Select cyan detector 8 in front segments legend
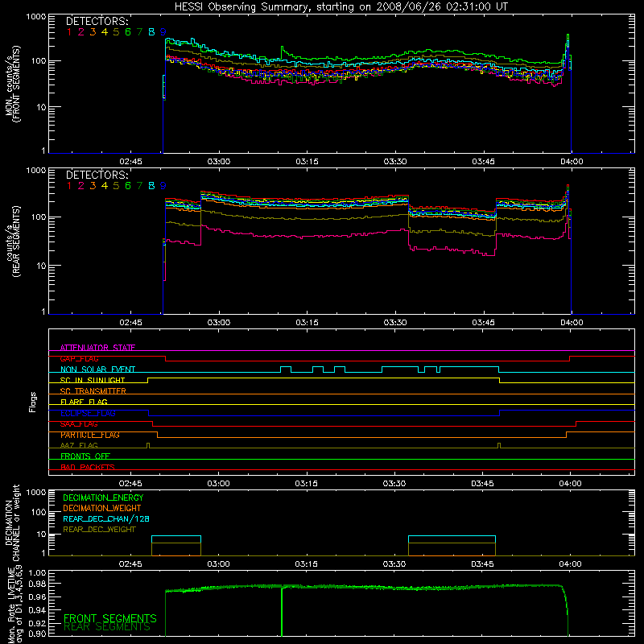Screen dimensions: 644x644 click(151, 32)
